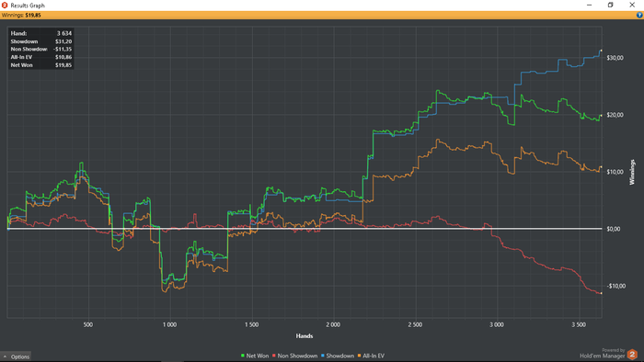Click the Hands axis title

click(305, 336)
